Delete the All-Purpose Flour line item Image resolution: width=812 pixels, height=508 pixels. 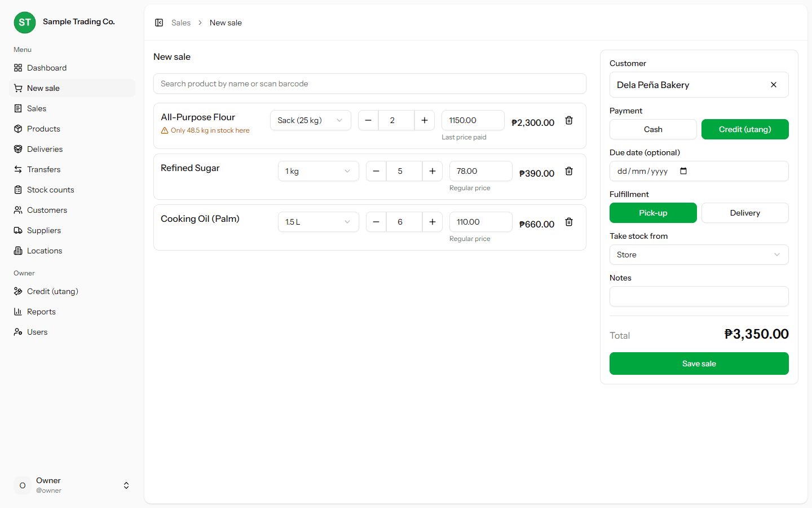569,120
